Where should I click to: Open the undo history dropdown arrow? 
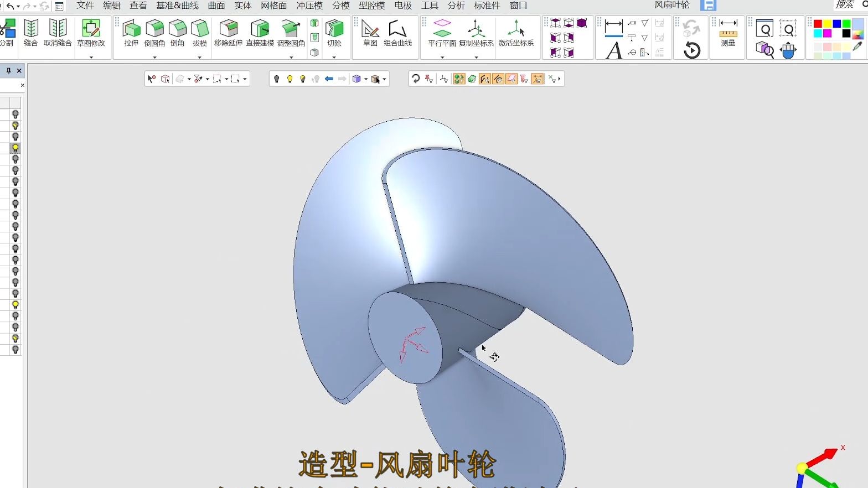coord(18,7)
